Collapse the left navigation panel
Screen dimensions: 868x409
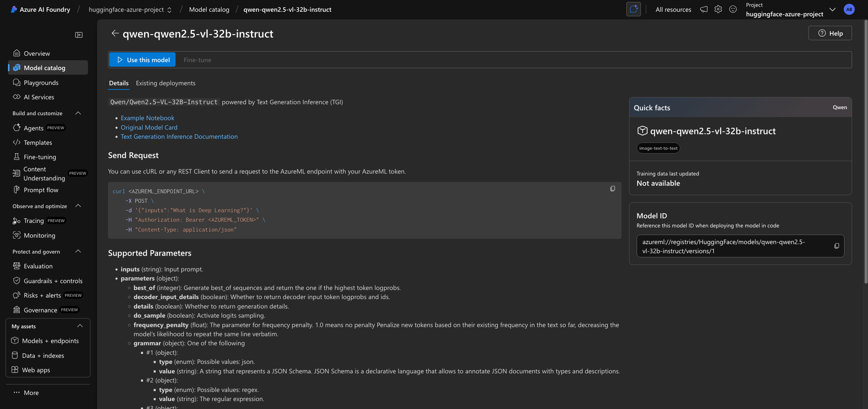(79, 34)
